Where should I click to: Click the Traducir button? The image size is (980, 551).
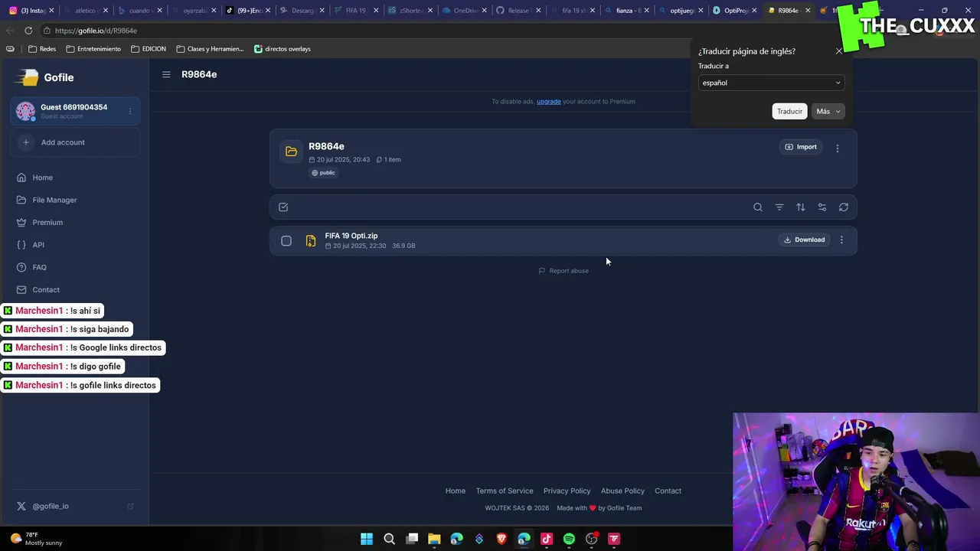[790, 112]
